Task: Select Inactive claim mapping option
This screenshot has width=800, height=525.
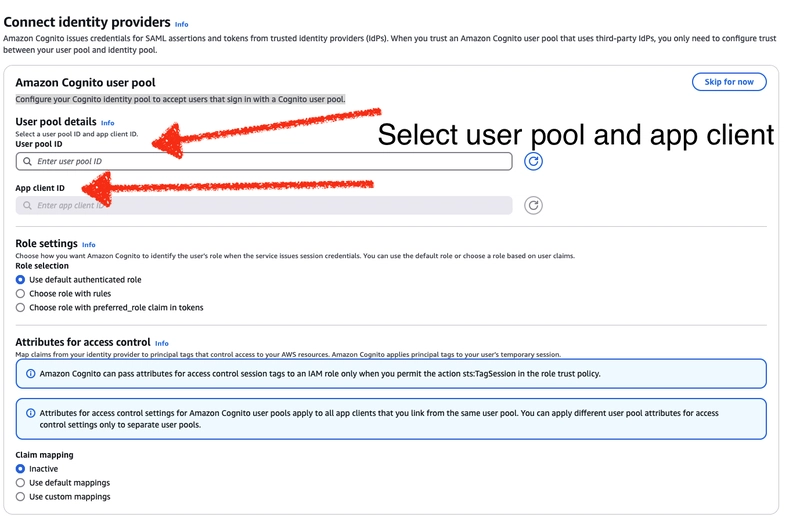Action: click(x=20, y=469)
